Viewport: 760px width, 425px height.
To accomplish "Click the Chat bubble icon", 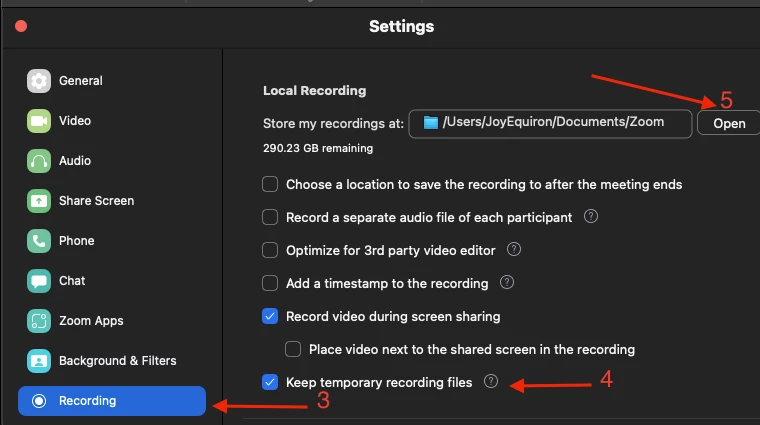I will [x=39, y=281].
